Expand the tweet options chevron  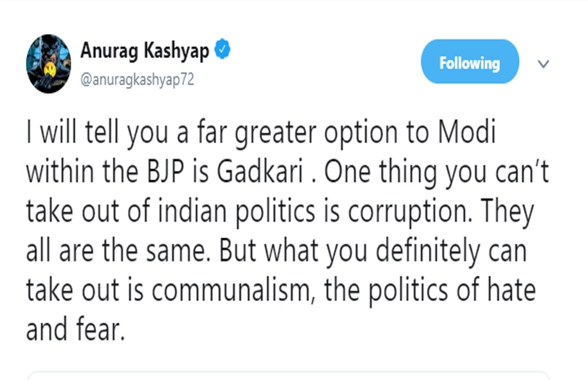544,64
